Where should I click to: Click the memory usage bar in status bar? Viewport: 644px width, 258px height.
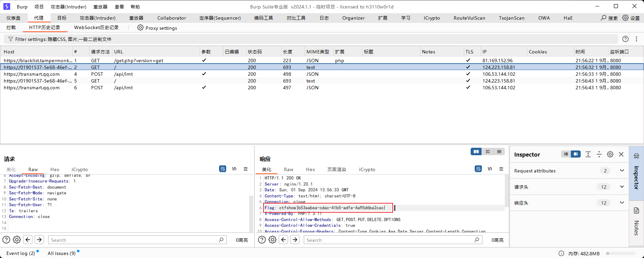click(621, 253)
